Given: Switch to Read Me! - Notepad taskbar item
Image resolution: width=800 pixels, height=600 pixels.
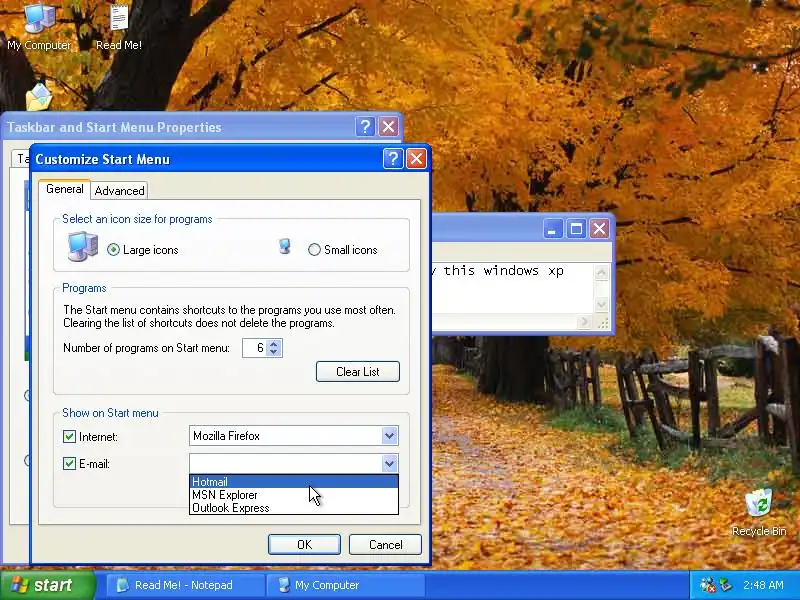Looking at the screenshot, I should pyautogui.click(x=185, y=585).
